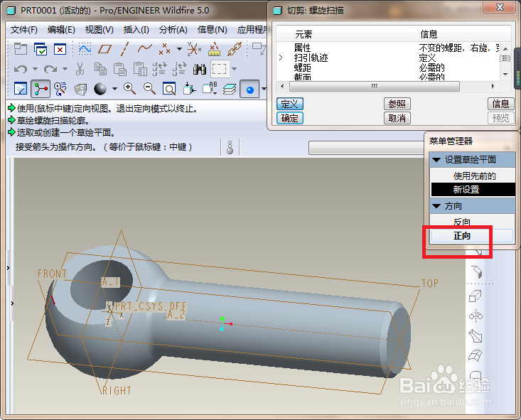Open the 插入(I) menu
The image size is (521, 420).
point(136,30)
